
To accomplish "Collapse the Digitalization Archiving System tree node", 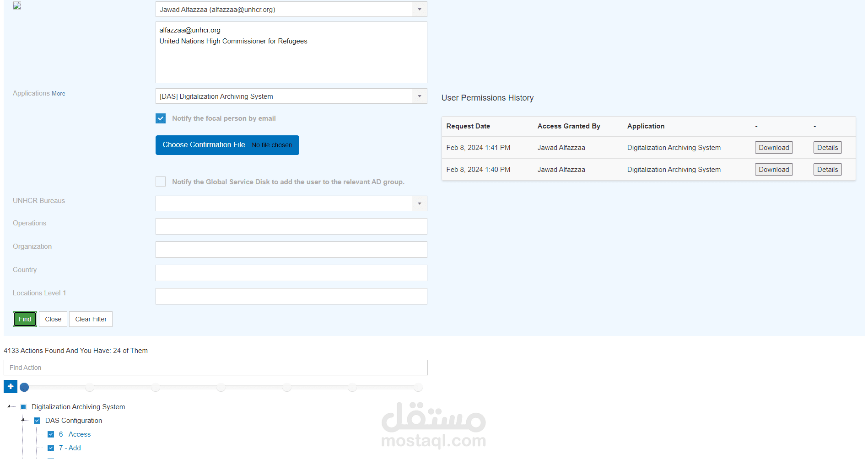I will pyautogui.click(x=9, y=406).
